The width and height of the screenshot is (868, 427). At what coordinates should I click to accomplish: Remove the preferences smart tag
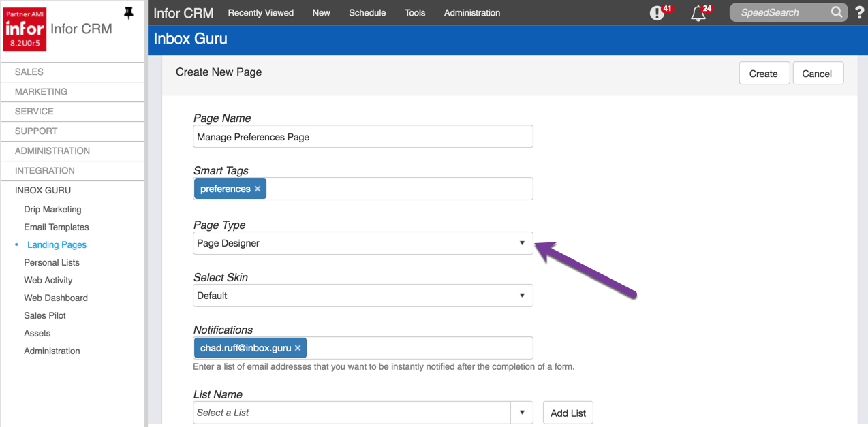(x=258, y=189)
